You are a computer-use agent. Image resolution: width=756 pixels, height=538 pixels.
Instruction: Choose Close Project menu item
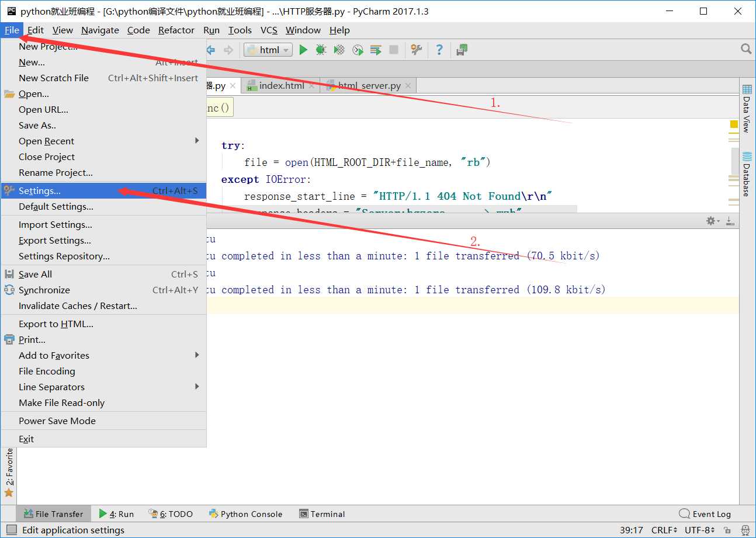103,157
